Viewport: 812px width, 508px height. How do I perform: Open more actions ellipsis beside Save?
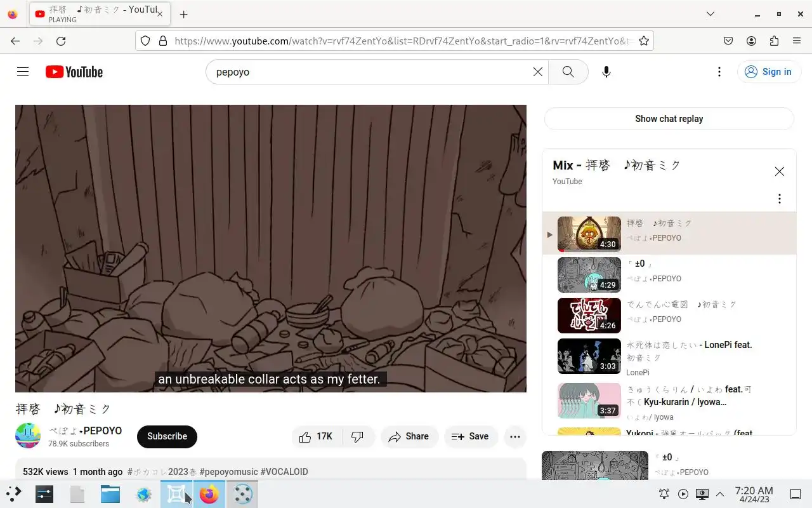[515, 436]
